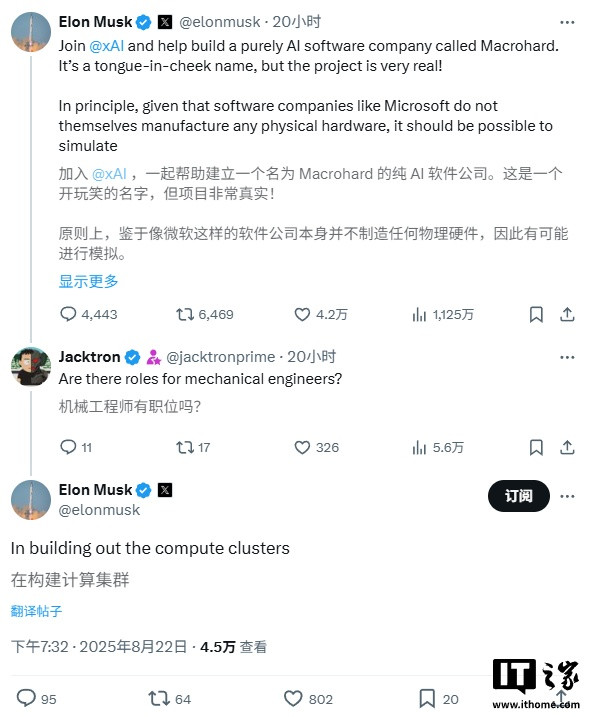Bookmark Jacktron's mechanical engineers reply
Screen dimensions: 590x717
pyautogui.click(x=536, y=447)
